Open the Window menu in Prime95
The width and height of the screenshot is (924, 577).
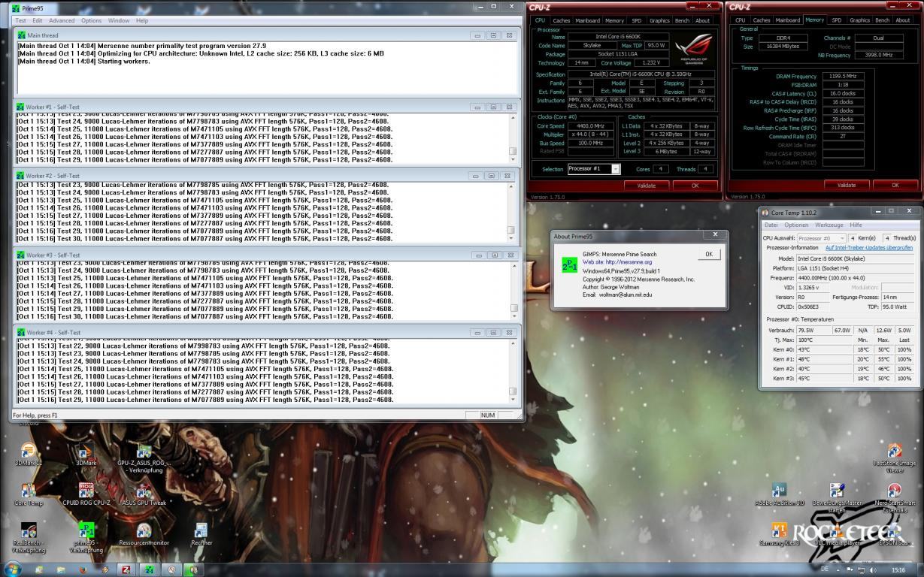(x=119, y=20)
